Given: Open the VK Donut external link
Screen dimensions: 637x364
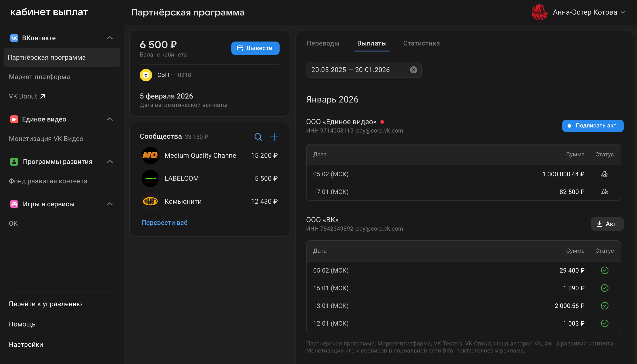Looking at the screenshot, I should pos(27,96).
